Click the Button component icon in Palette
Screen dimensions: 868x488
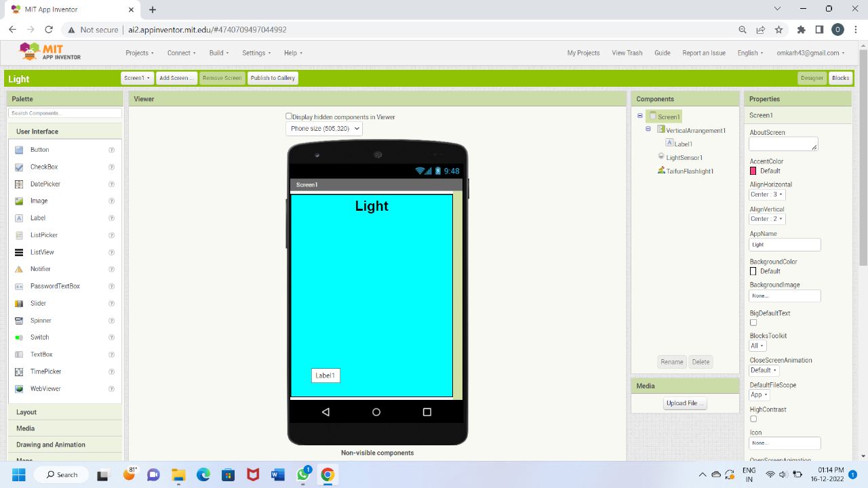19,150
